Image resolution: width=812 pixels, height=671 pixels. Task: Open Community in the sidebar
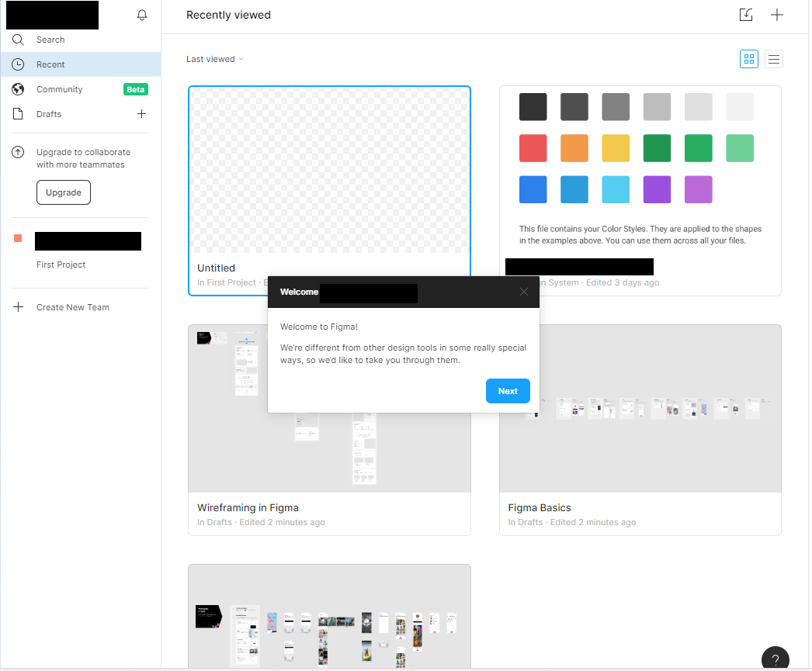(x=81, y=89)
